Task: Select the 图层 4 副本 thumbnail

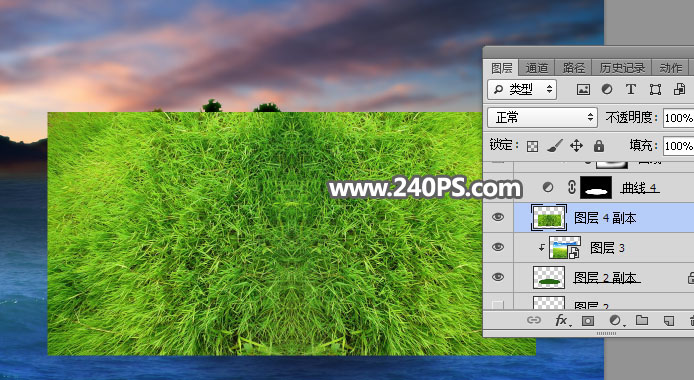Action: (549, 218)
